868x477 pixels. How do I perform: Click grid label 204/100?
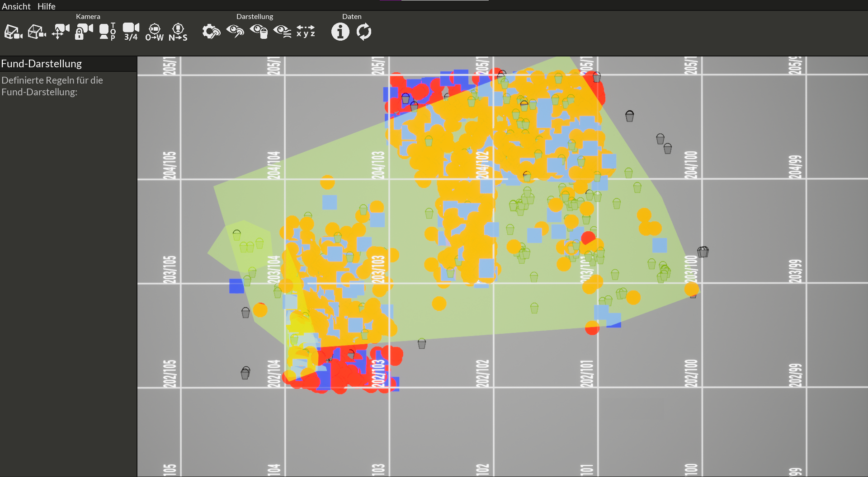click(x=691, y=164)
